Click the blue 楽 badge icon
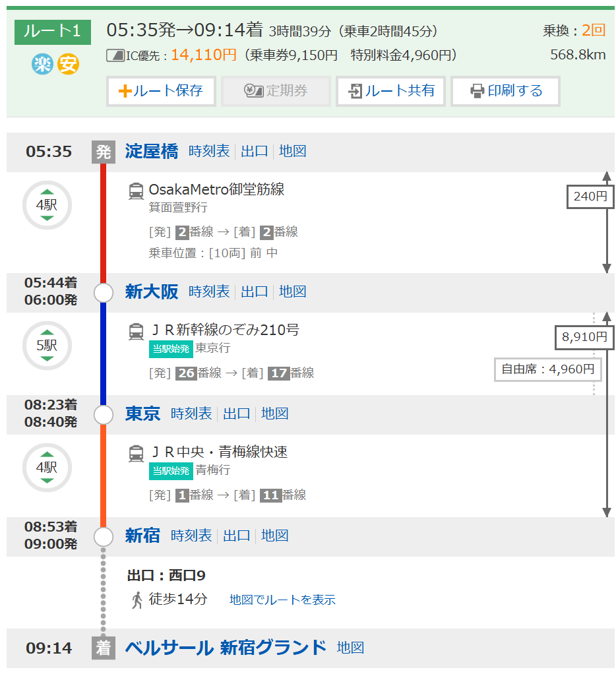The height and width of the screenshot is (680, 616). (x=42, y=64)
